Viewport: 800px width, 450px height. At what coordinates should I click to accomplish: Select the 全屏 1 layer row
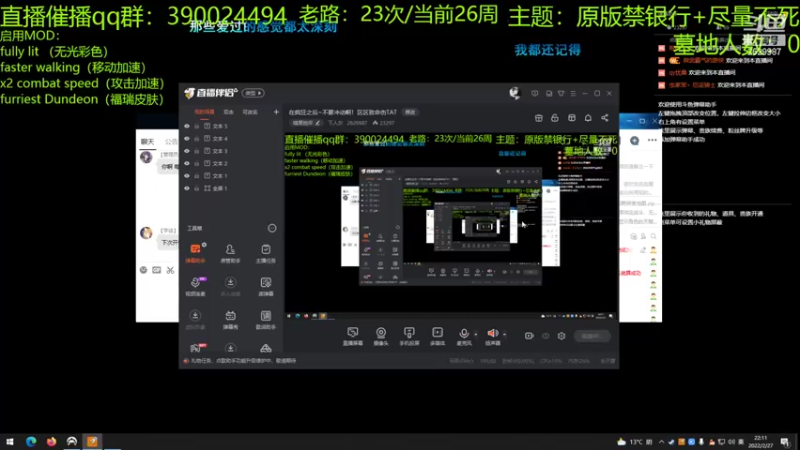pyautogui.click(x=232, y=188)
